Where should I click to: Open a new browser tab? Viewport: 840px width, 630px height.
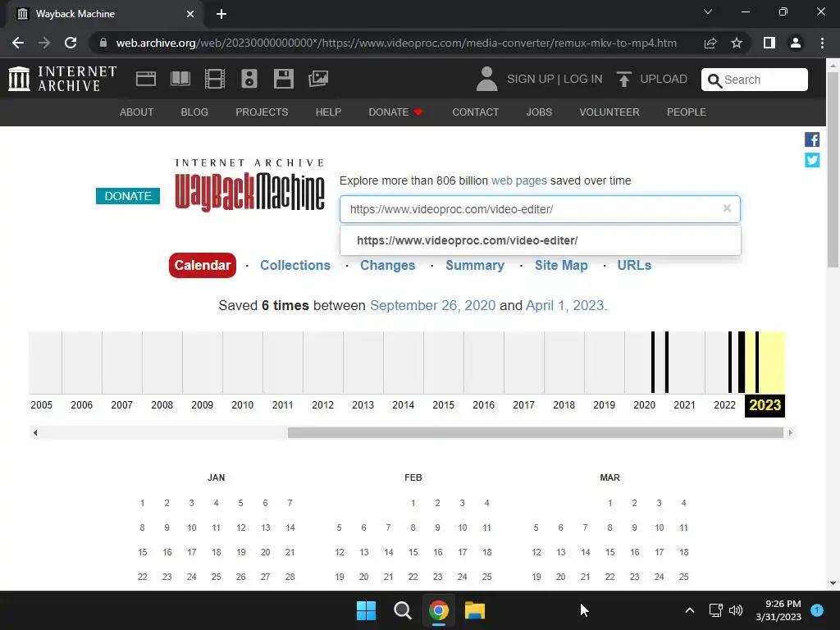(x=221, y=14)
